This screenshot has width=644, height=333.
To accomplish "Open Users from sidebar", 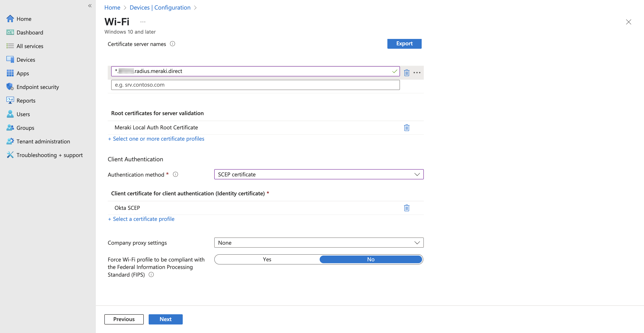I will [x=23, y=114].
